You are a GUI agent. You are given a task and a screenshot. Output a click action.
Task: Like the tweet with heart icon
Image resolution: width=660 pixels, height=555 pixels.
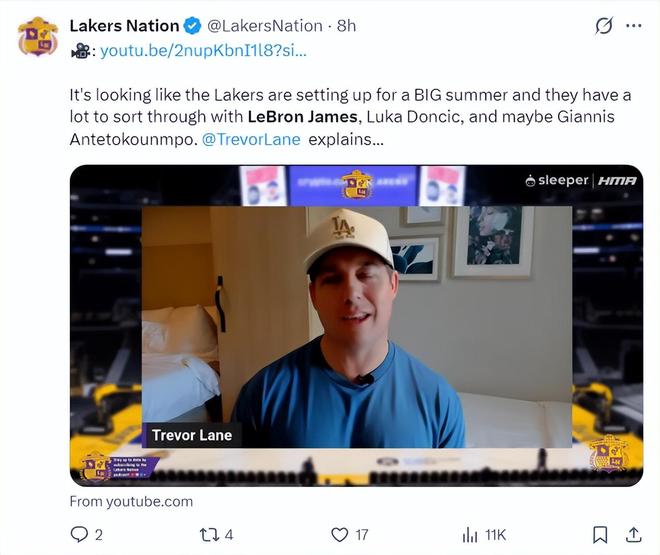[x=340, y=534]
